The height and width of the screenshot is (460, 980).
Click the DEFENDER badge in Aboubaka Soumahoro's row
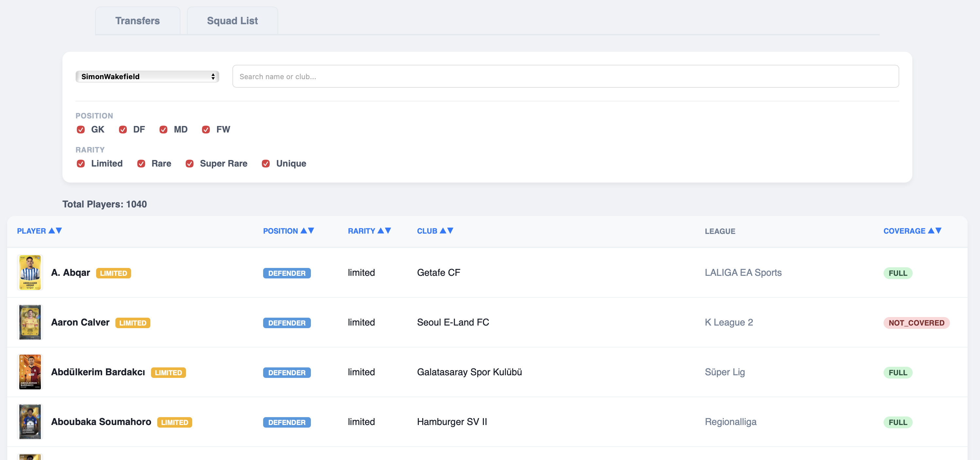pos(287,422)
